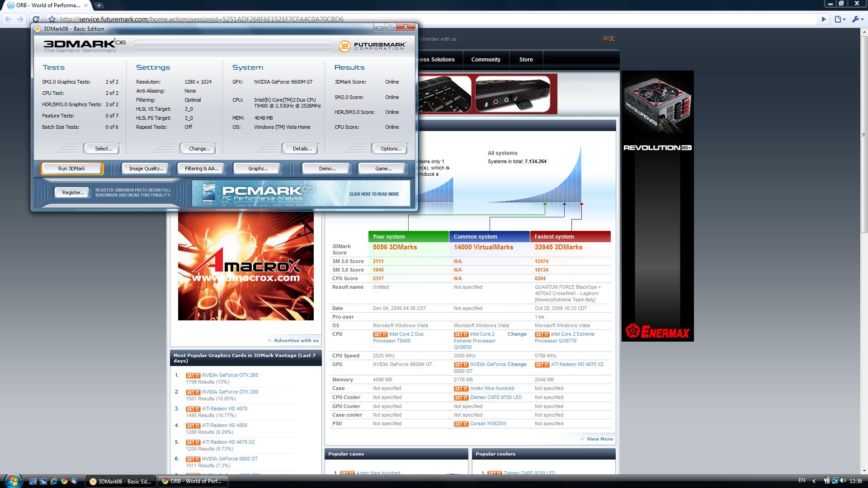Open Filtering & AA dialog
Viewport: 868px width, 488px height.
point(202,169)
